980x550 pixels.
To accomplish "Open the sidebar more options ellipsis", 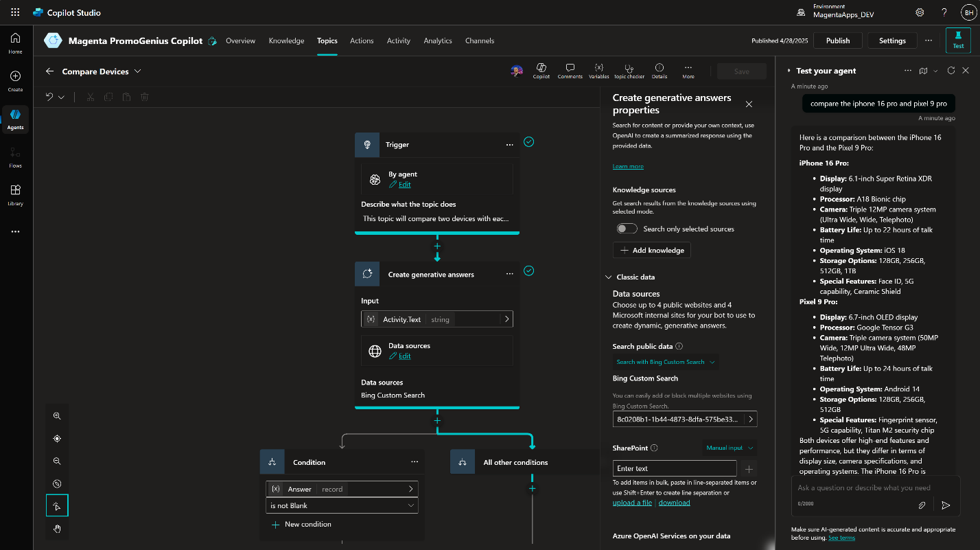I will point(15,232).
